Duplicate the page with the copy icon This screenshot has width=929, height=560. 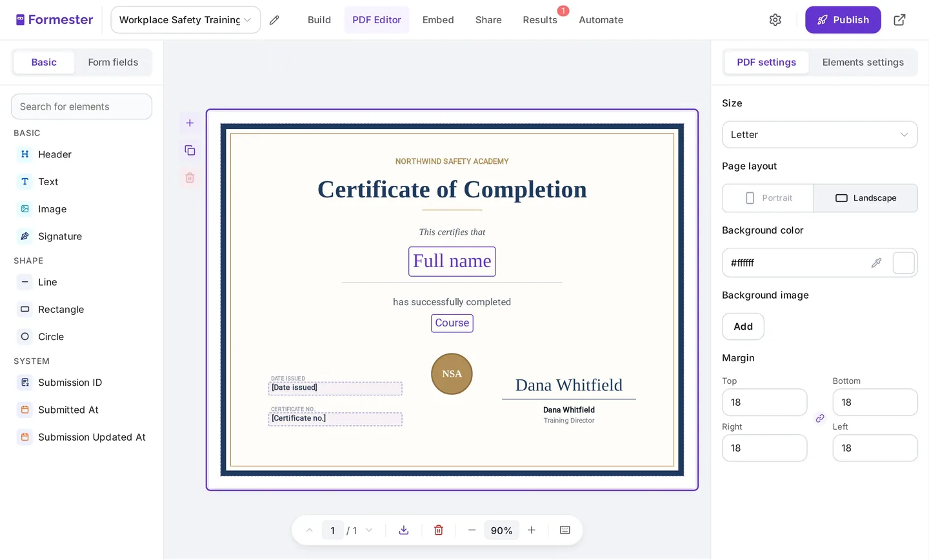(x=190, y=150)
